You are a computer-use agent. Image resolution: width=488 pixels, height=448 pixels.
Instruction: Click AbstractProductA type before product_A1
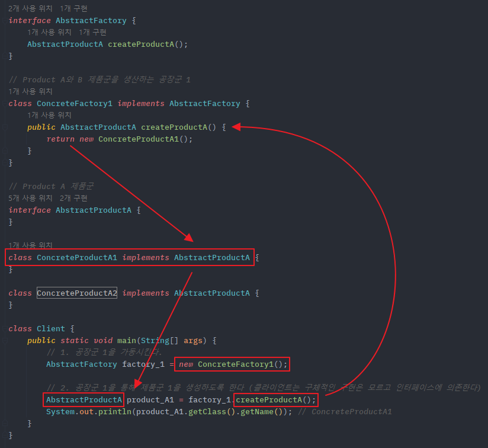coord(84,400)
